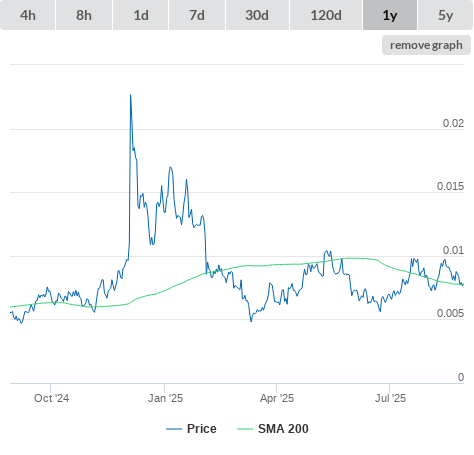The width and height of the screenshot is (474, 455).
Task: Click the remove graph button
Action: [x=426, y=45]
